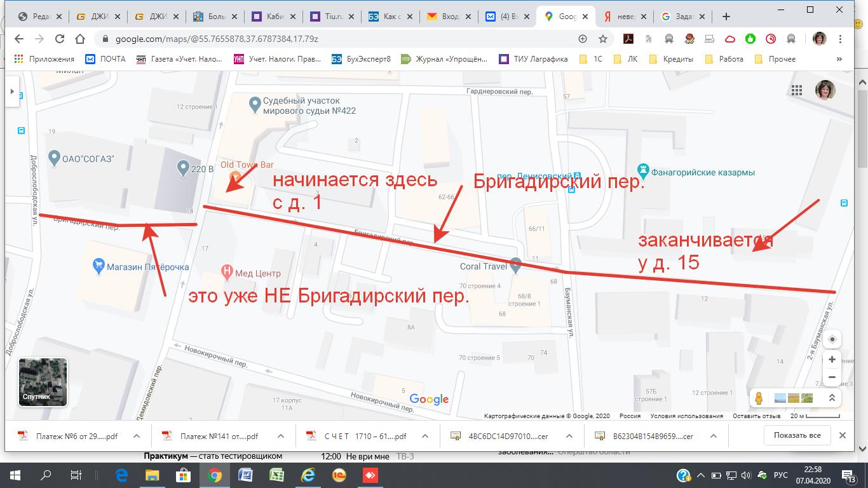Open the Работа bookmarks folder
868x488 pixels.
724,59
